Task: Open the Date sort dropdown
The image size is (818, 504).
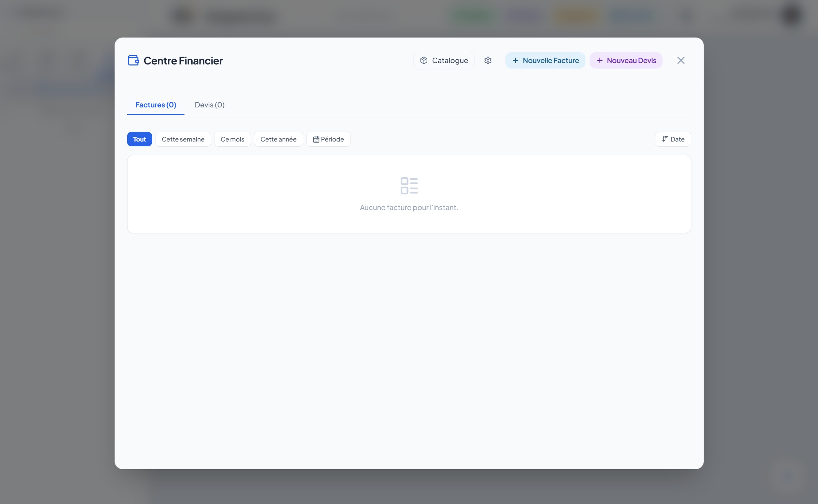Action: point(673,139)
